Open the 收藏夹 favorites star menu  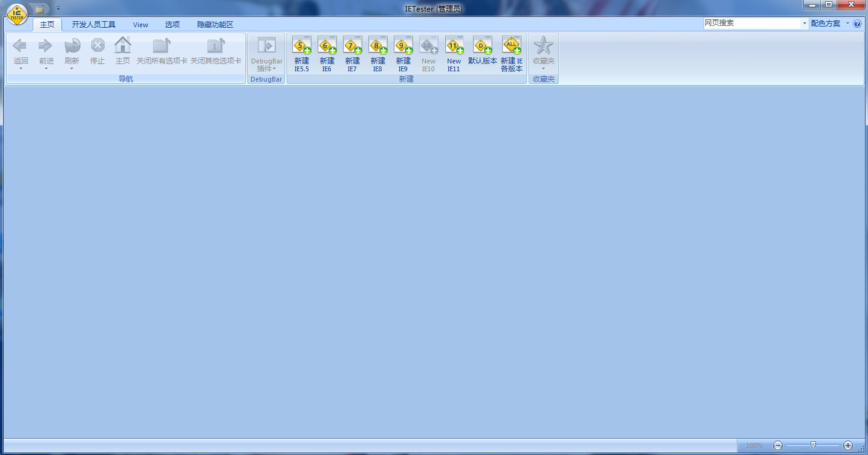[544, 54]
